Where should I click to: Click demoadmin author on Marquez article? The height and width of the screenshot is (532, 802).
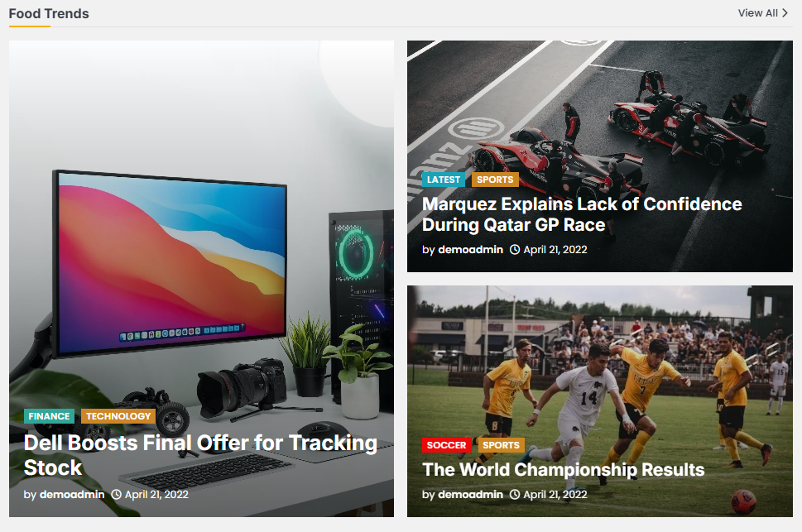471,250
